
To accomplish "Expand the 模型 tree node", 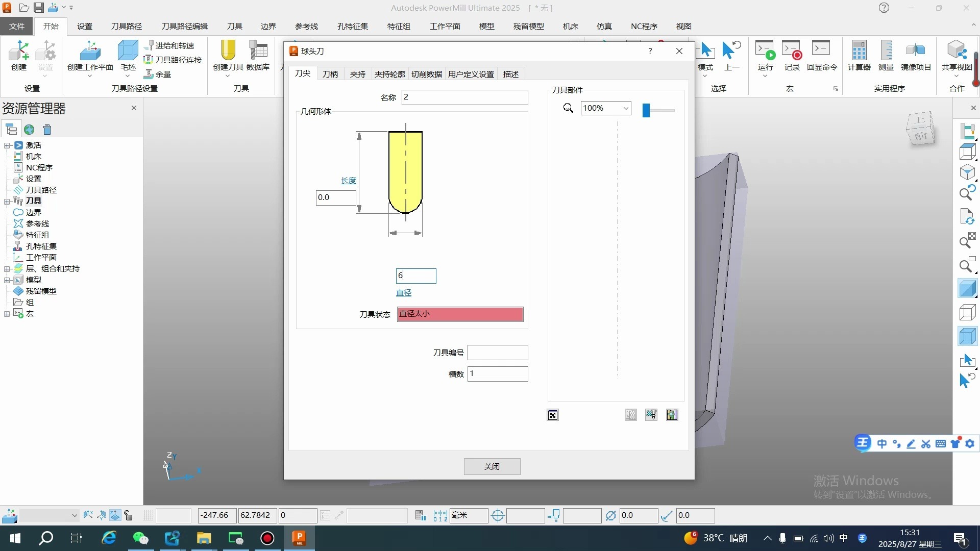I will (7, 280).
